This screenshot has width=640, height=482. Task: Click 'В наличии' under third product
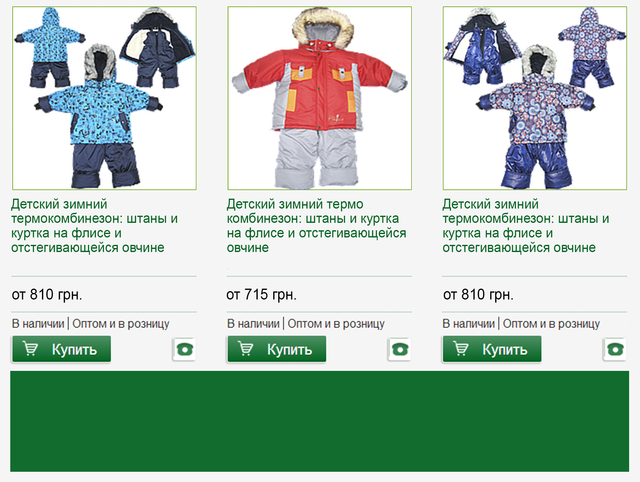pos(468,324)
